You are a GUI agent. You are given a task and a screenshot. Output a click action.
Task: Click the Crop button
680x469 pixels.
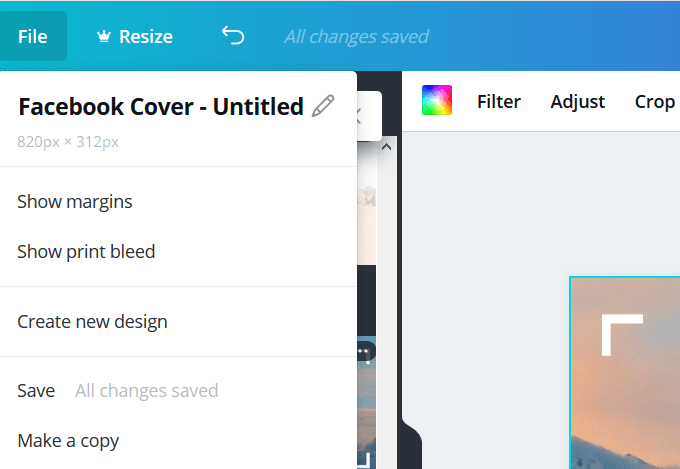click(655, 102)
